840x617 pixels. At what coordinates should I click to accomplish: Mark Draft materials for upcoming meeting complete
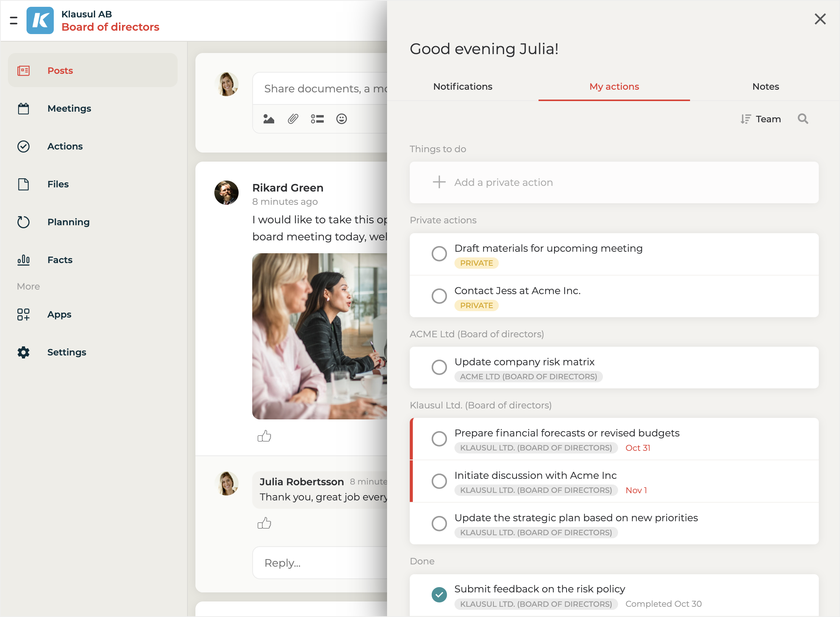pos(439,254)
